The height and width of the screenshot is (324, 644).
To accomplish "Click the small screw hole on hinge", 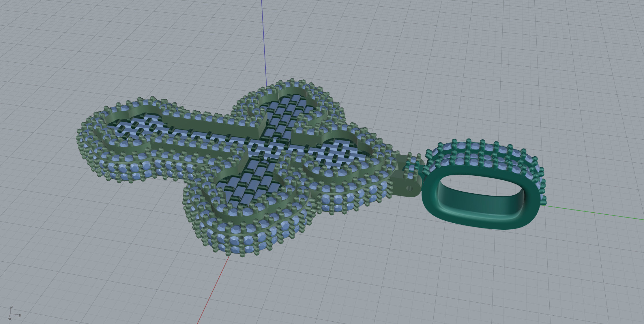I will 410,188.
